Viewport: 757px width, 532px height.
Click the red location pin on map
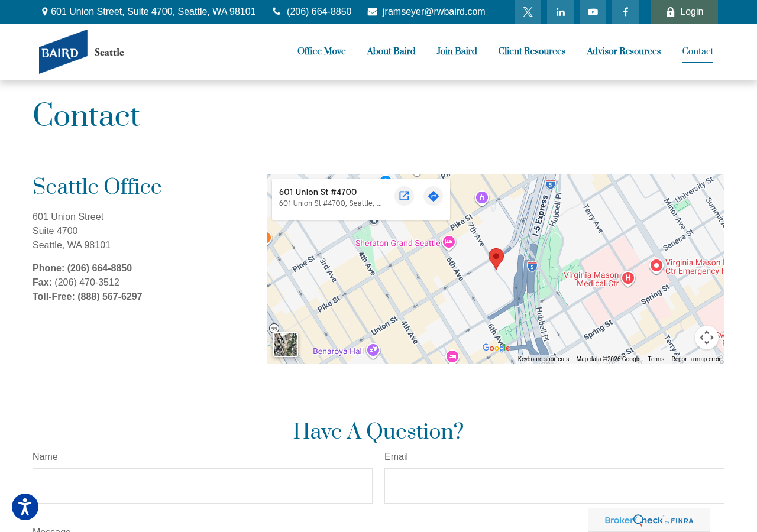tap(496, 258)
